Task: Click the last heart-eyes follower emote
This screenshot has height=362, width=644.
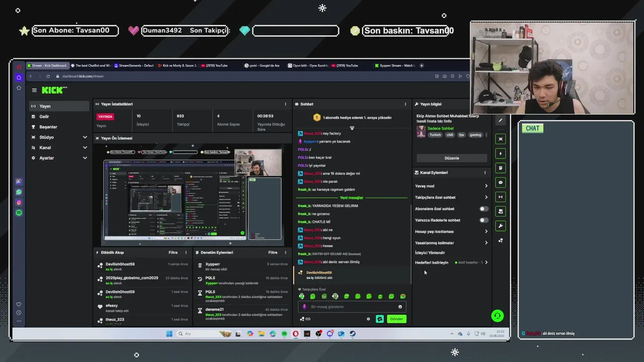Action: [x=403, y=296]
